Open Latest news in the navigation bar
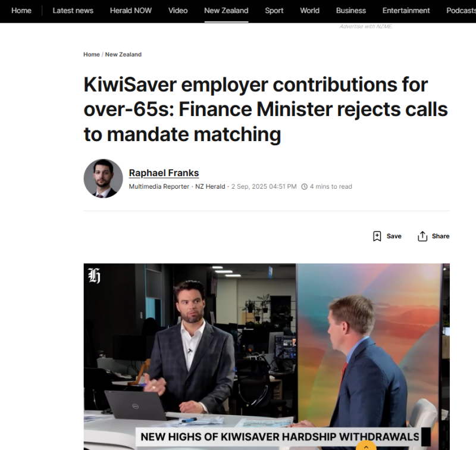 click(73, 11)
